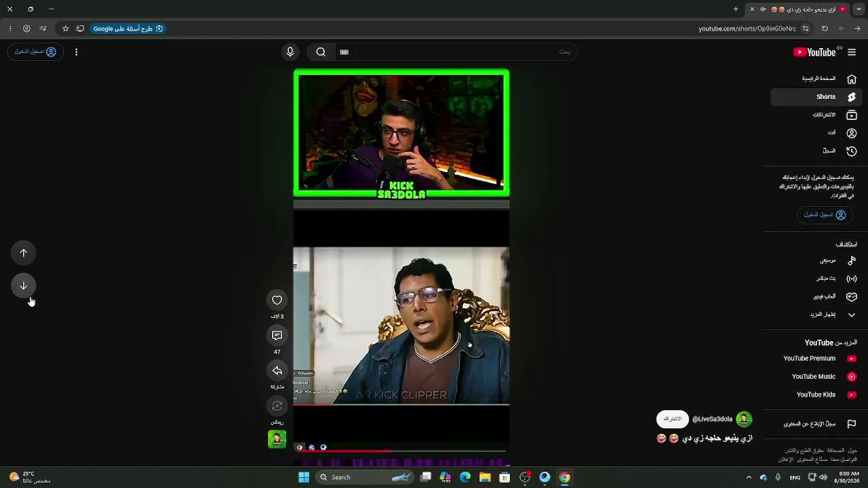This screenshot has width=868, height=488.
Task: Open the Chrome three-dot menu
Action: (10, 28)
